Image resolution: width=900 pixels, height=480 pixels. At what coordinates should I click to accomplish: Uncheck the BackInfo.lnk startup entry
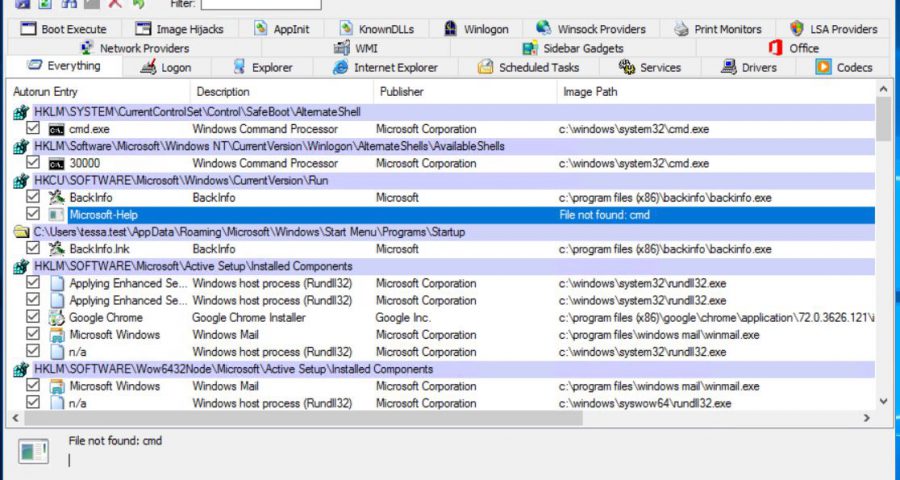pos(33,248)
